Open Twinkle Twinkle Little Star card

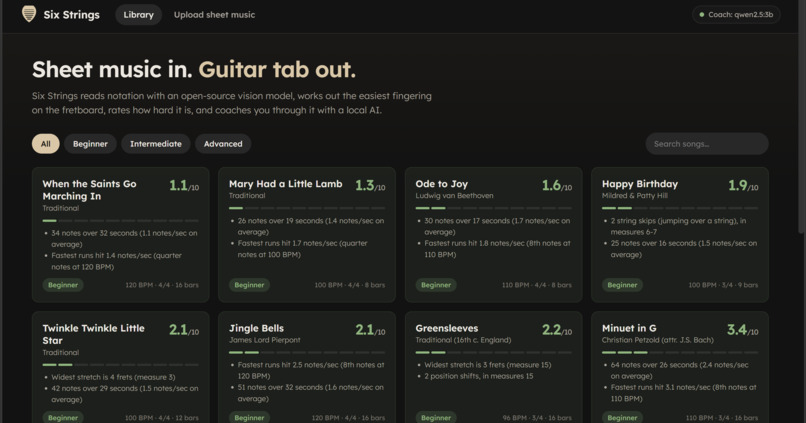121,367
